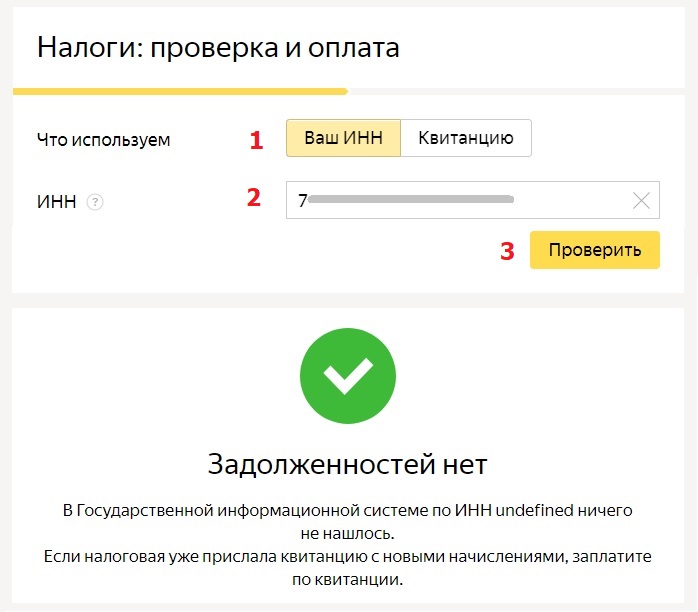Click the red step number 2 marker

click(x=254, y=197)
